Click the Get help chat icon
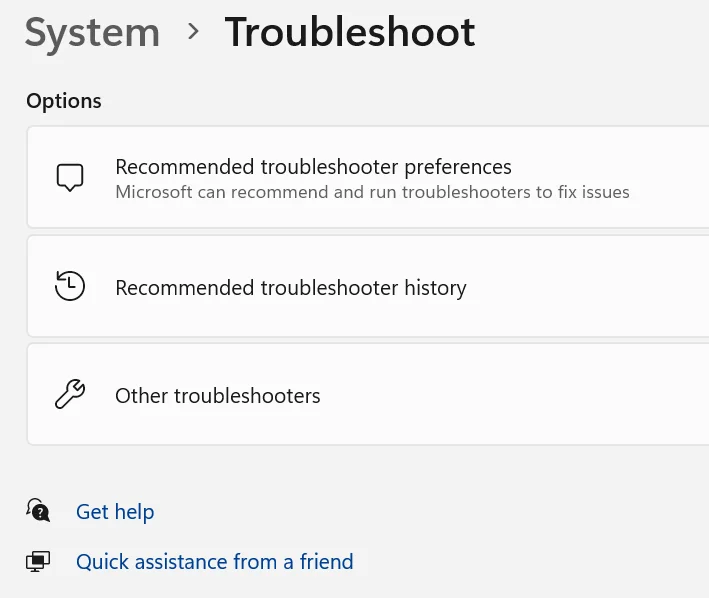Viewport: 709px width, 598px height. (38, 511)
